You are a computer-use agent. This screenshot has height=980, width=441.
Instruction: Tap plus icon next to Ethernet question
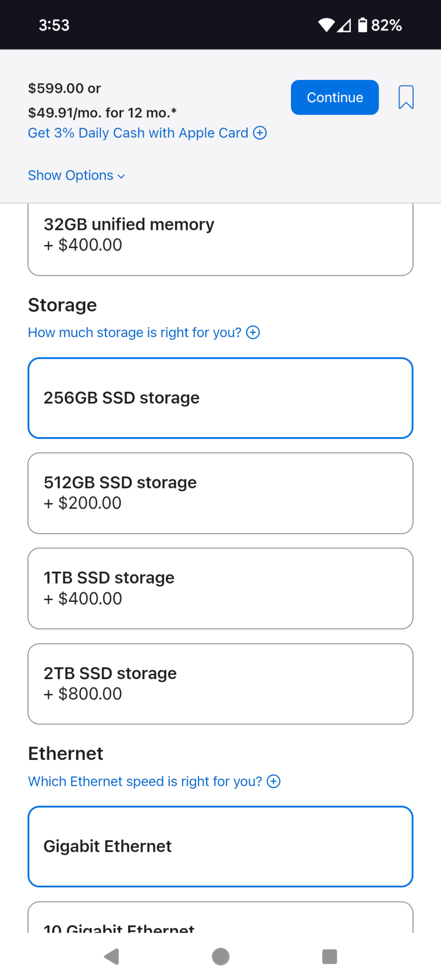pyautogui.click(x=274, y=782)
